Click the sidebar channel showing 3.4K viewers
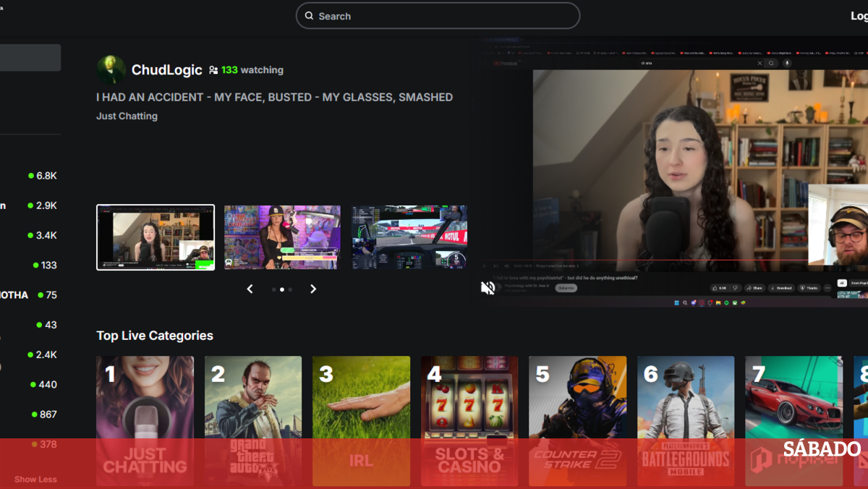Viewport: 868px width, 489px height. 30,235
